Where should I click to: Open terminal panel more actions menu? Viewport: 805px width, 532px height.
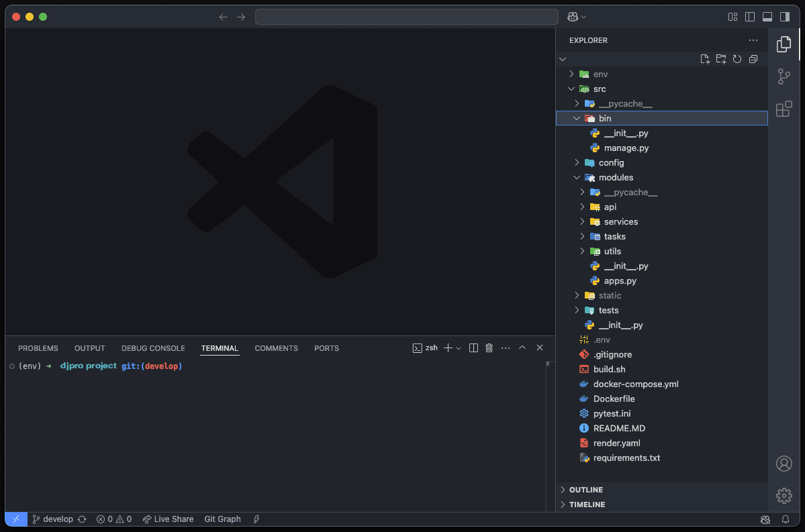(x=506, y=348)
